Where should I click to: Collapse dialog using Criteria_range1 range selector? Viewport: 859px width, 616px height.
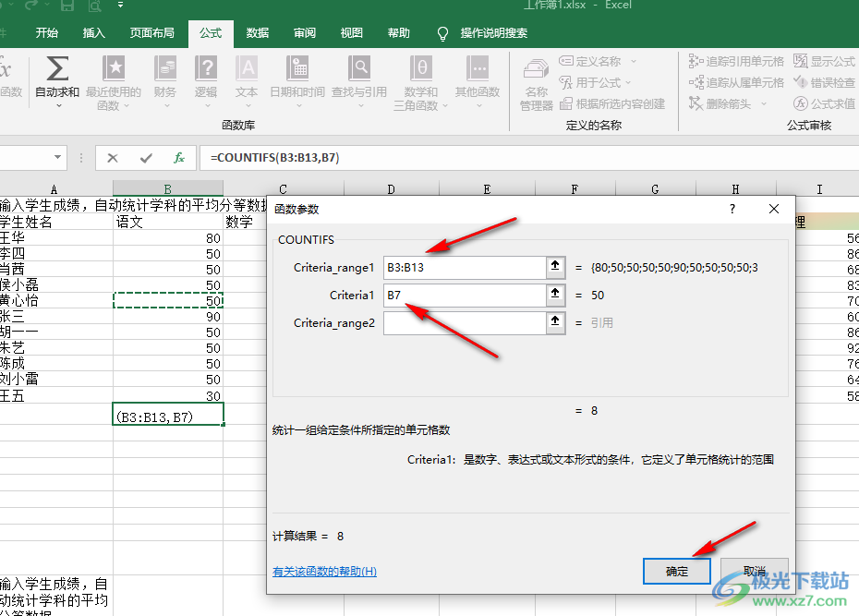pyautogui.click(x=555, y=267)
